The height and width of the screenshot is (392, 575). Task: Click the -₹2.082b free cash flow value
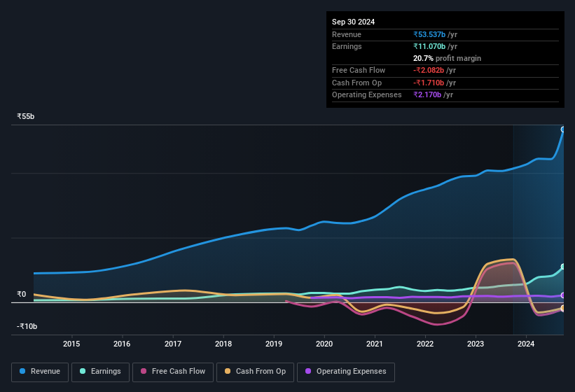(429, 70)
